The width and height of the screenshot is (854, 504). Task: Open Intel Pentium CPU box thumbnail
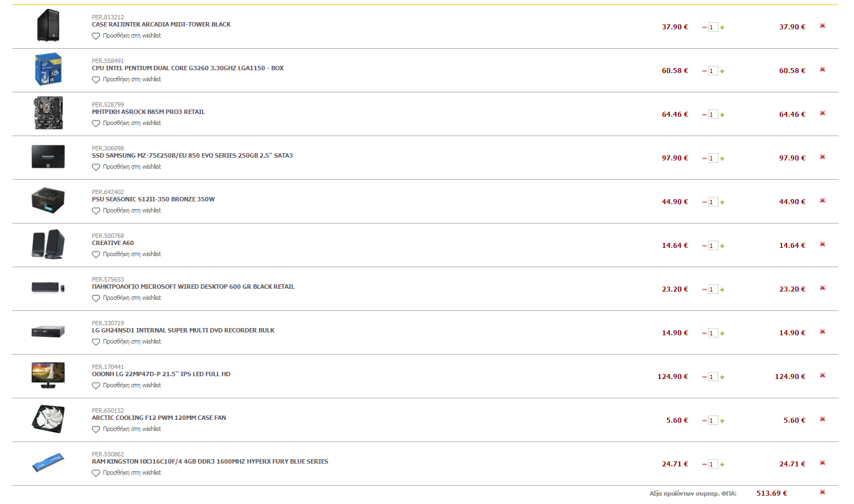coord(48,69)
